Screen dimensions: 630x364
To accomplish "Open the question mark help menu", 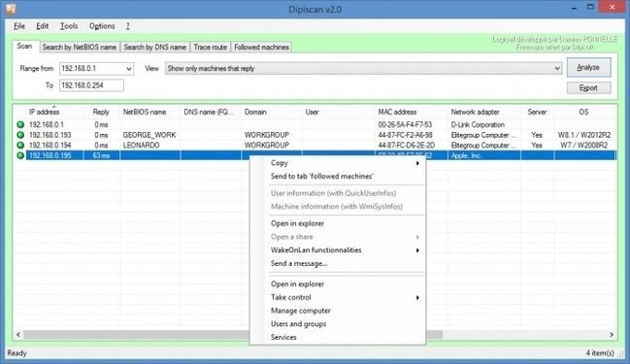I will pos(128,26).
